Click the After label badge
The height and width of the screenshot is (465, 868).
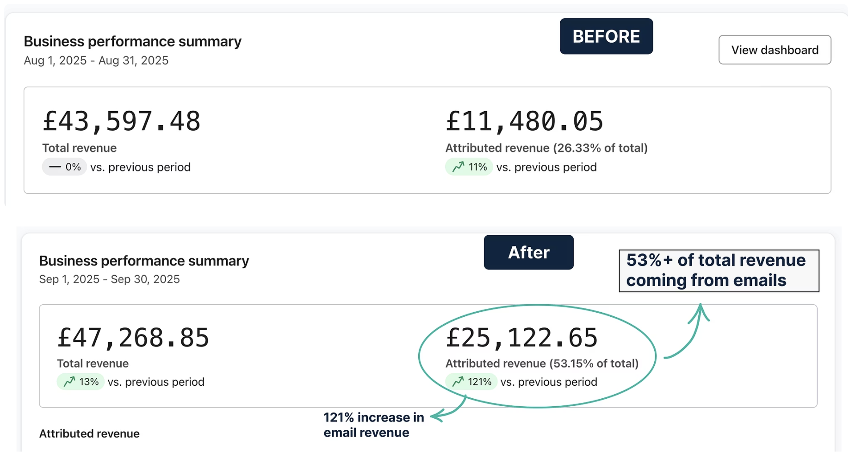(x=528, y=252)
